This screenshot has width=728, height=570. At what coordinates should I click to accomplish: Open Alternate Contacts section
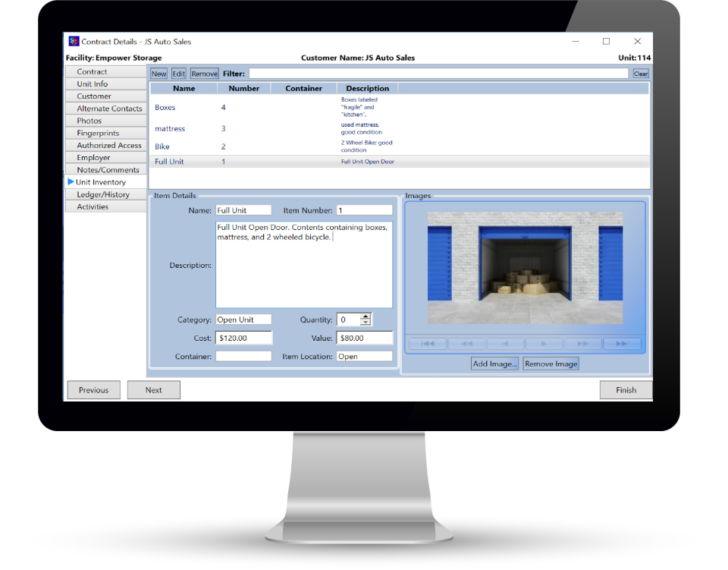coord(106,109)
